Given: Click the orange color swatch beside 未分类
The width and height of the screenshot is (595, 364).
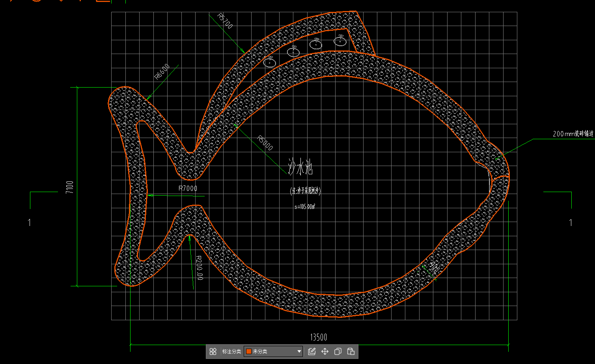Looking at the screenshot, I should [249, 351].
